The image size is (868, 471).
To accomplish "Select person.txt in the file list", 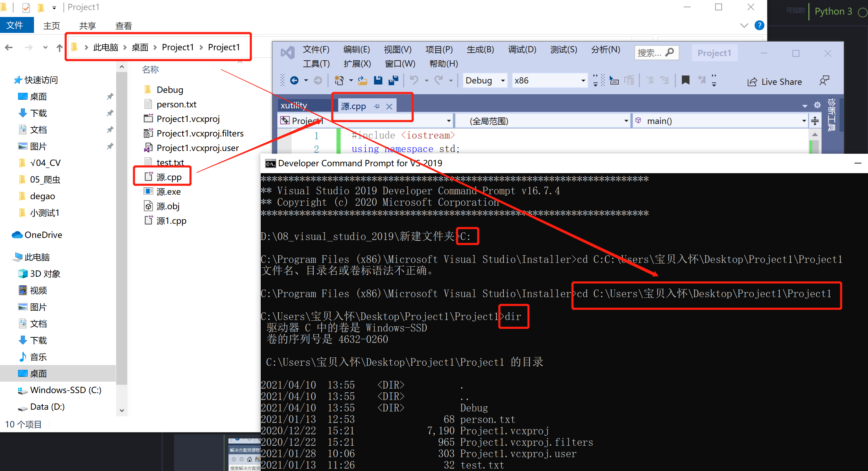I will click(x=176, y=104).
